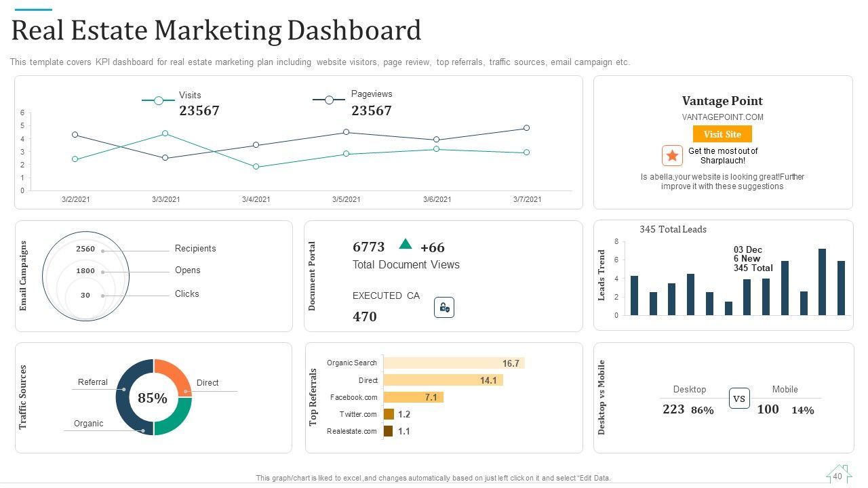The image size is (868, 488).
Task: Click the green upward triangle indicator
Action: click(406, 244)
